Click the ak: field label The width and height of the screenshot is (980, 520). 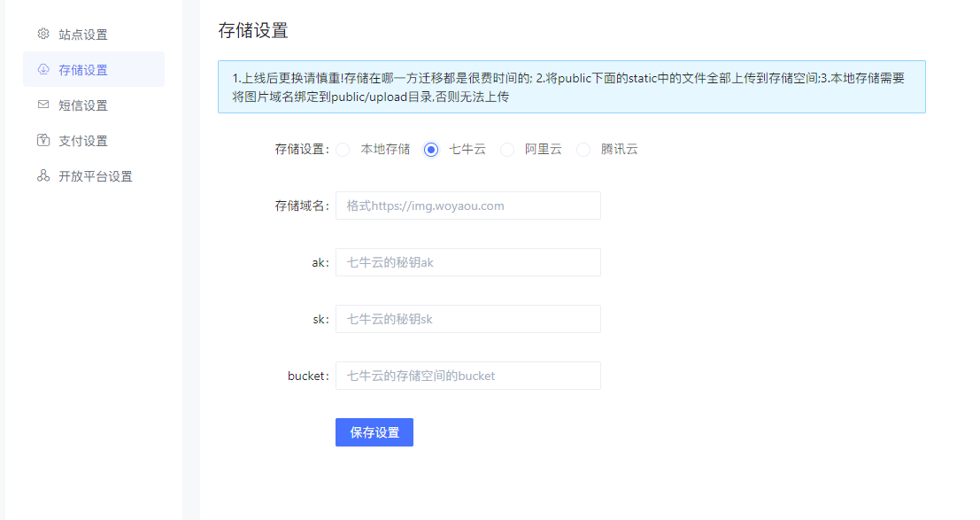320,263
